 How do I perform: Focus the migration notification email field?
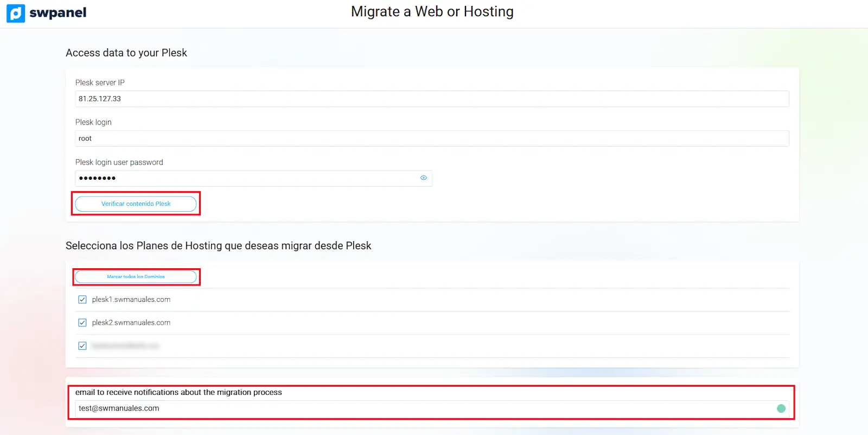(x=423, y=408)
